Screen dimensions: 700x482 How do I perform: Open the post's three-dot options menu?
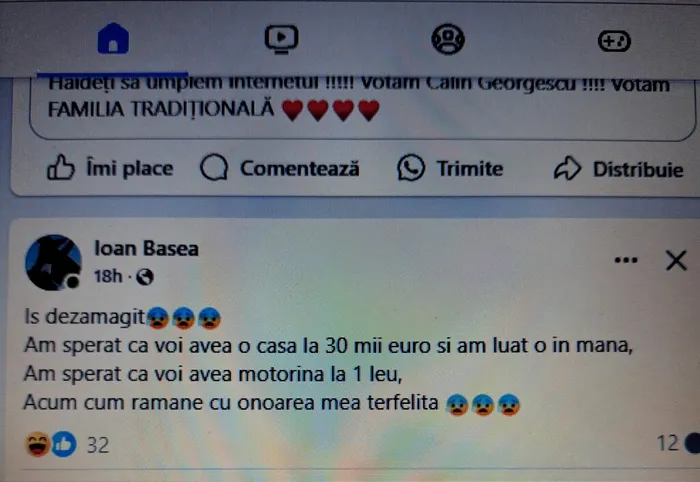626,260
